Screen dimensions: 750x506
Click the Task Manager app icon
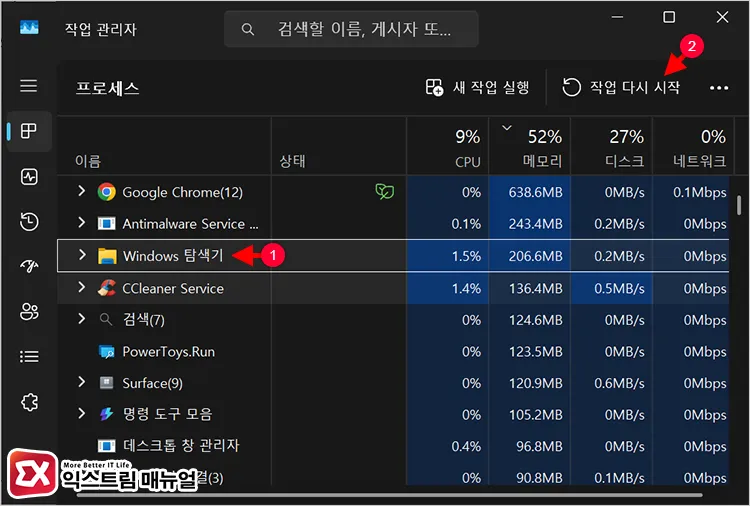(x=29, y=28)
